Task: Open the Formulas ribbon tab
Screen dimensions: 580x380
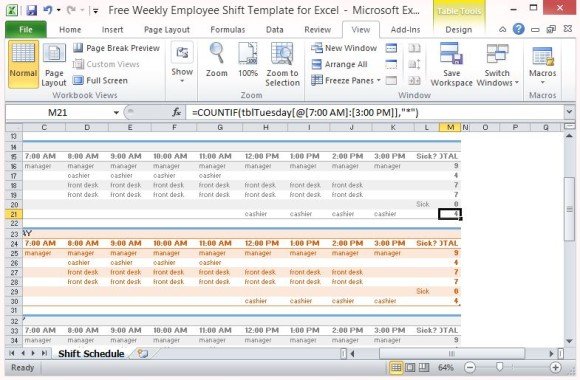Action: click(227, 30)
